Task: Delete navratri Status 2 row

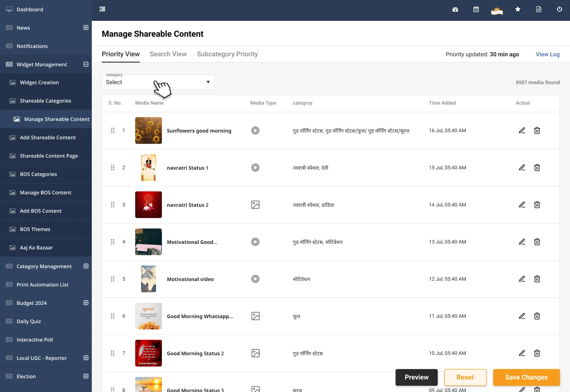Action: [x=537, y=205]
